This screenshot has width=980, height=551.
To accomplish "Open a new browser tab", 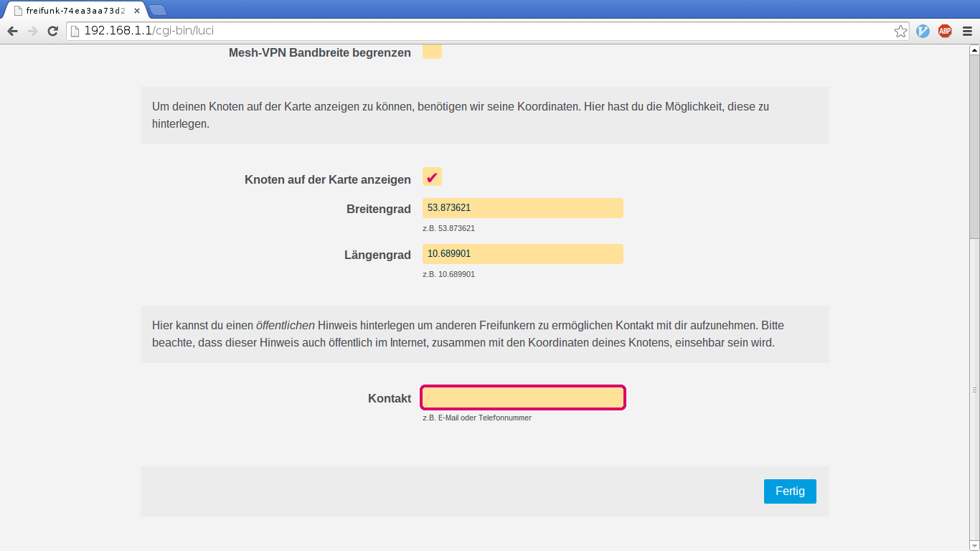I will [157, 10].
